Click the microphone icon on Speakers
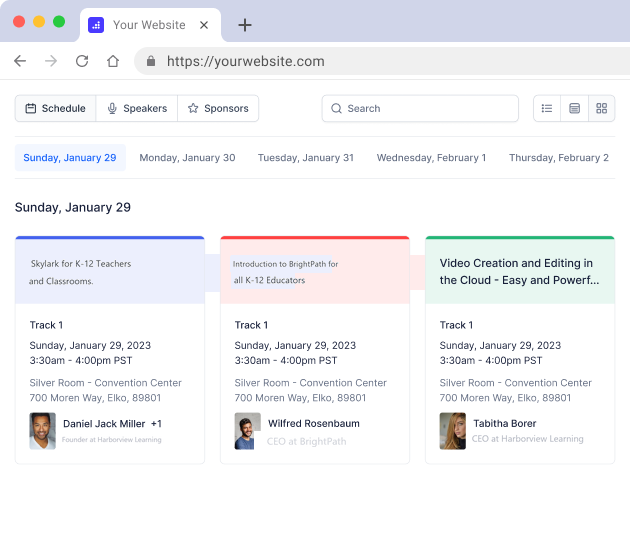Screen dimensions: 630x538 point(112,108)
